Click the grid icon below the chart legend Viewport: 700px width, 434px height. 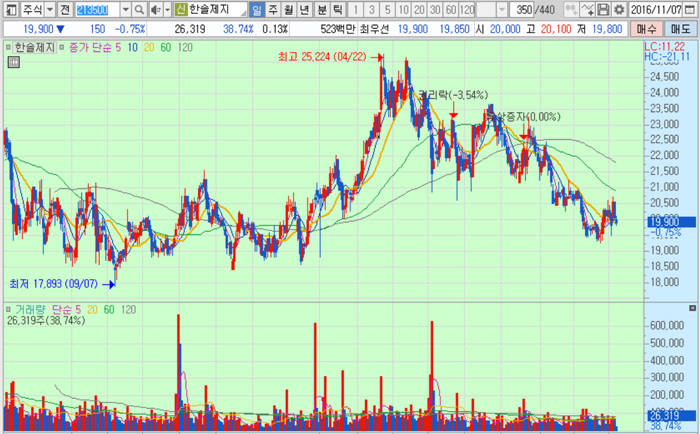[x=13, y=61]
